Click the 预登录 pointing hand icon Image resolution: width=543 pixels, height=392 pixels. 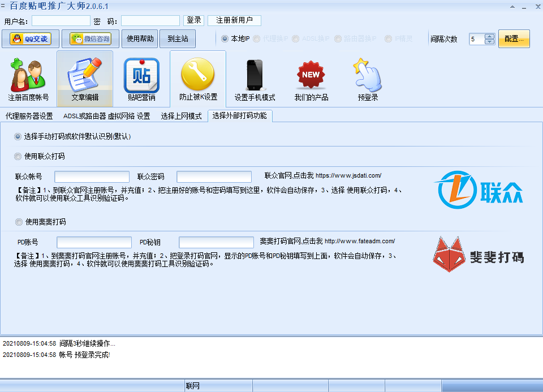(x=368, y=79)
